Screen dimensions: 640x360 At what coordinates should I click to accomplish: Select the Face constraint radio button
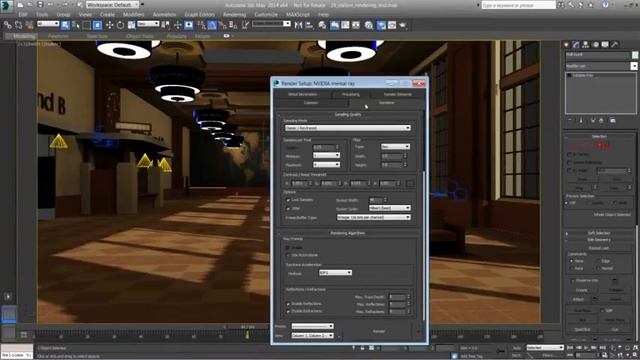click(x=571, y=268)
